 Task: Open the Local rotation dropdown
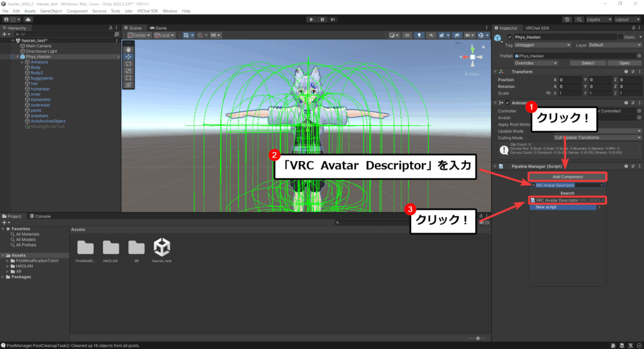pyautogui.click(x=164, y=35)
